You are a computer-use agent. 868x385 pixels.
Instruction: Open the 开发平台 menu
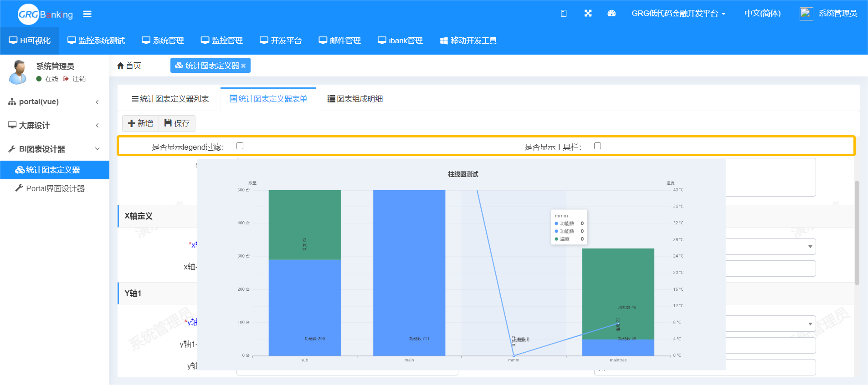(x=281, y=41)
